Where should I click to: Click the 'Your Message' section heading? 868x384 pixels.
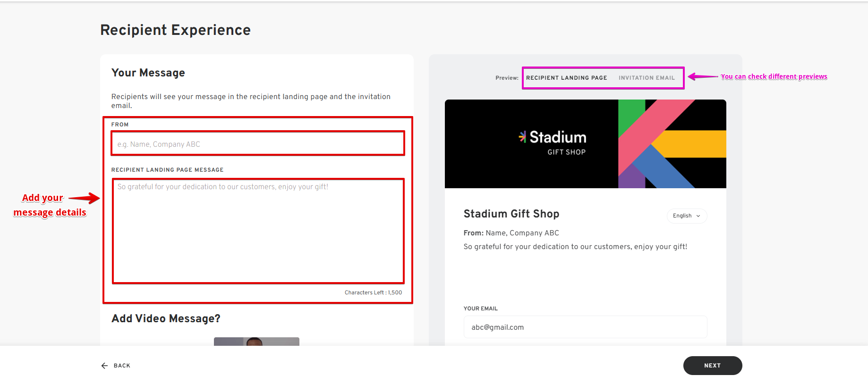point(148,73)
